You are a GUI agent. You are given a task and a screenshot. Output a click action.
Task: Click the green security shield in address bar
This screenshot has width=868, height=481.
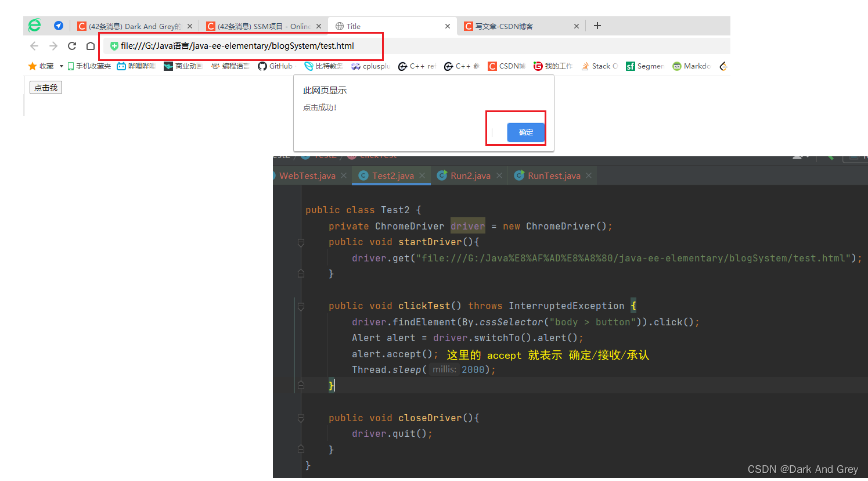[x=114, y=46]
